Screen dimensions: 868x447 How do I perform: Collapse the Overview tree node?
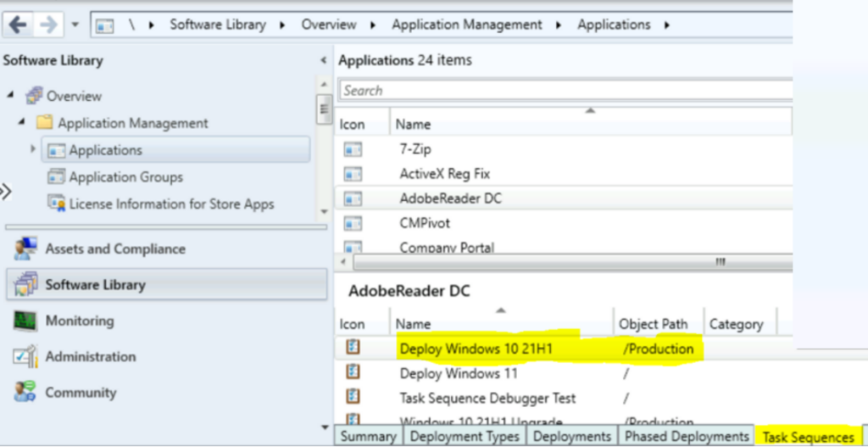(x=10, y=95)
